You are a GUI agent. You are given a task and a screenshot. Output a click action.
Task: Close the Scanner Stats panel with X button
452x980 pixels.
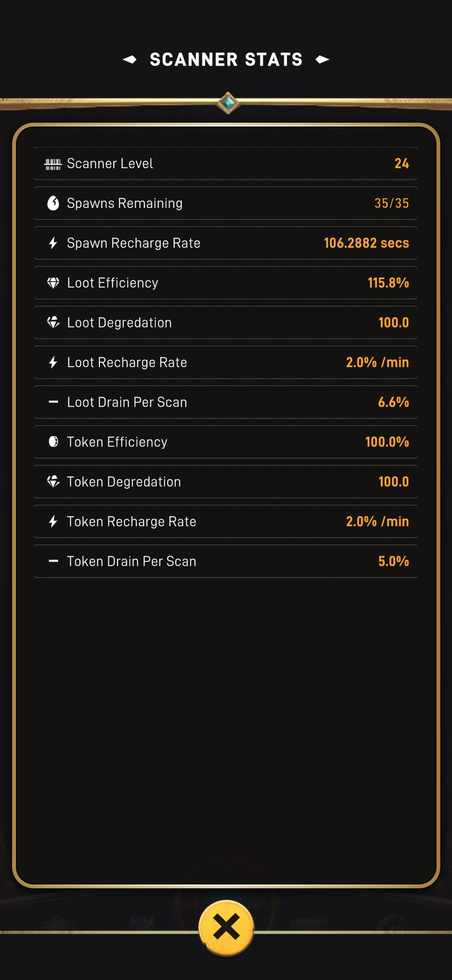(x=226, y=927)
